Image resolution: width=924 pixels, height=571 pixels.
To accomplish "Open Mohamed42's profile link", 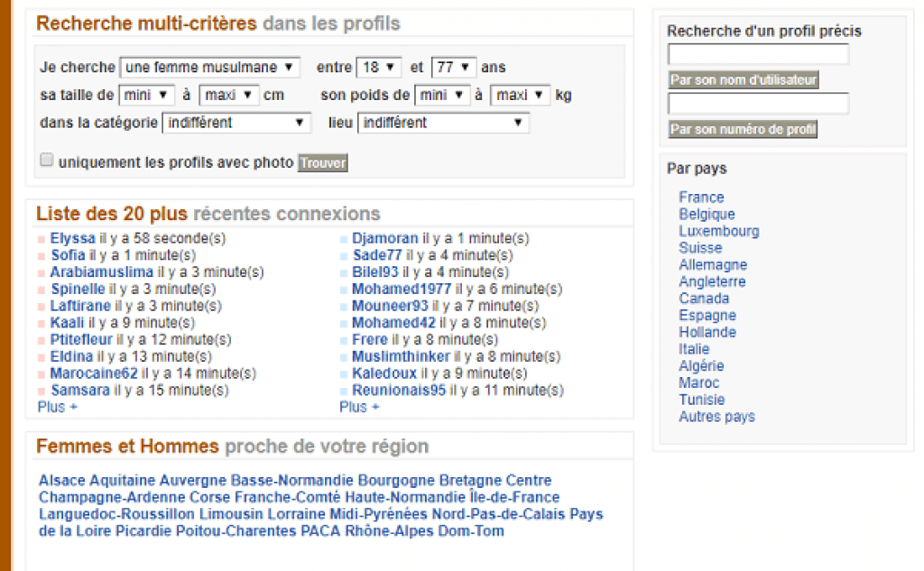I will point(393,323).
